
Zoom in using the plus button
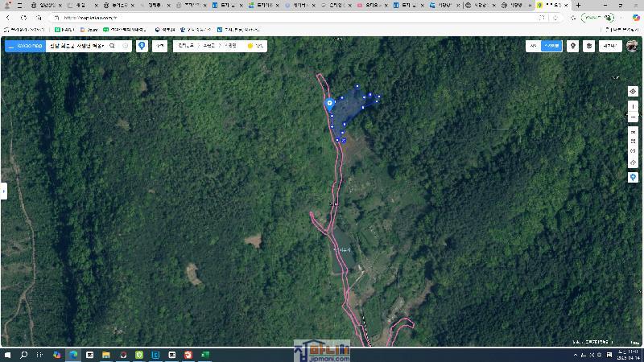tap(633, 106)
